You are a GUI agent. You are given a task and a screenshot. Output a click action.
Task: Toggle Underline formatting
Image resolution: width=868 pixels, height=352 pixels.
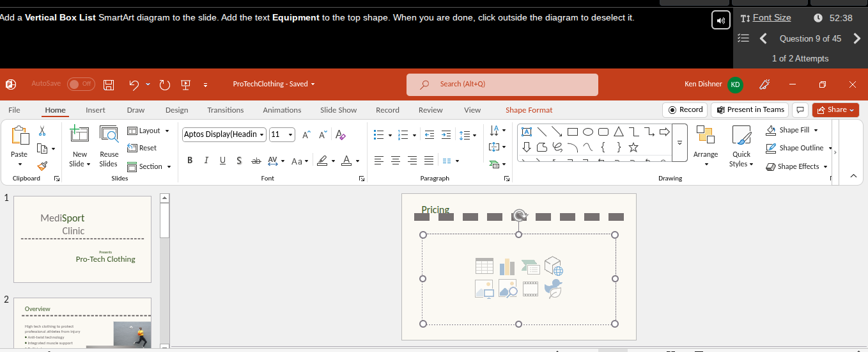click(222, 161)
